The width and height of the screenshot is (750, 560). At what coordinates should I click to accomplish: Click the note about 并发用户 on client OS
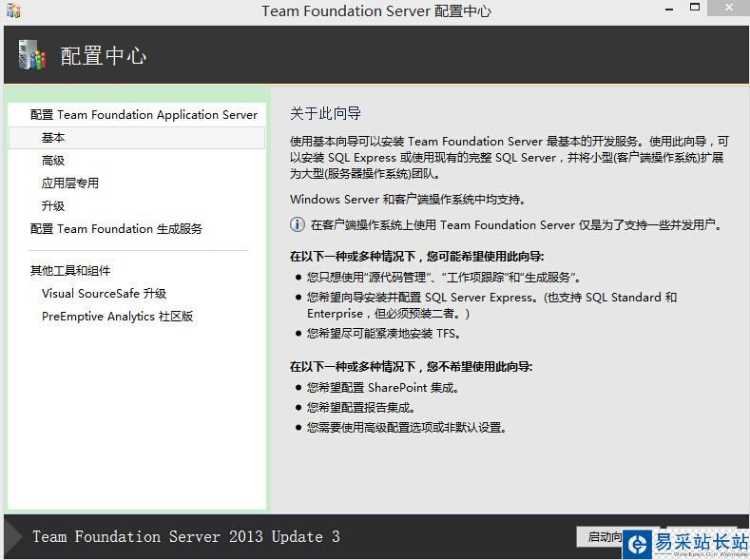click(x=516, y=224)
